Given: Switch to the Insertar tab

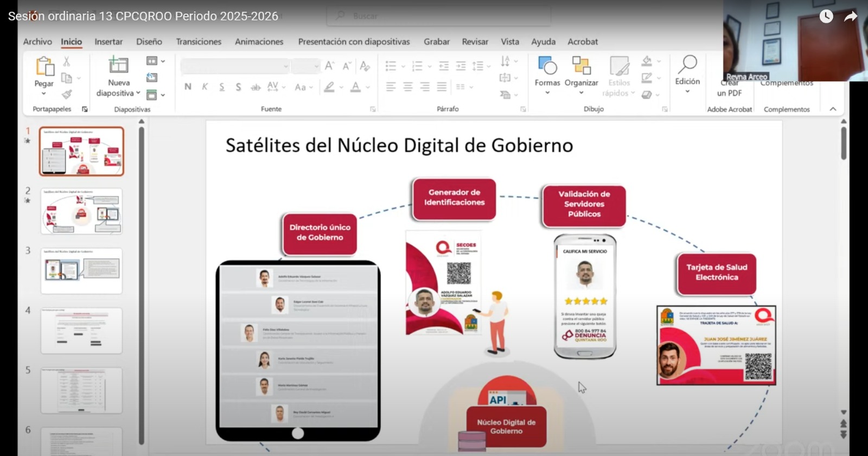Looking at the screenshot, I should pyautogui.click(x=108, y=42).
